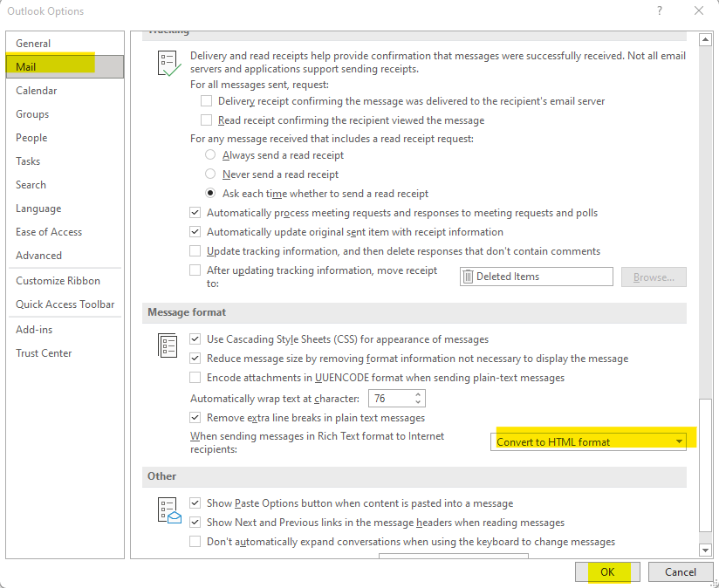Toggle Use Cascading Style Sheets checkbox
This screenshot has width=719, height=588.
coord(195,338)
